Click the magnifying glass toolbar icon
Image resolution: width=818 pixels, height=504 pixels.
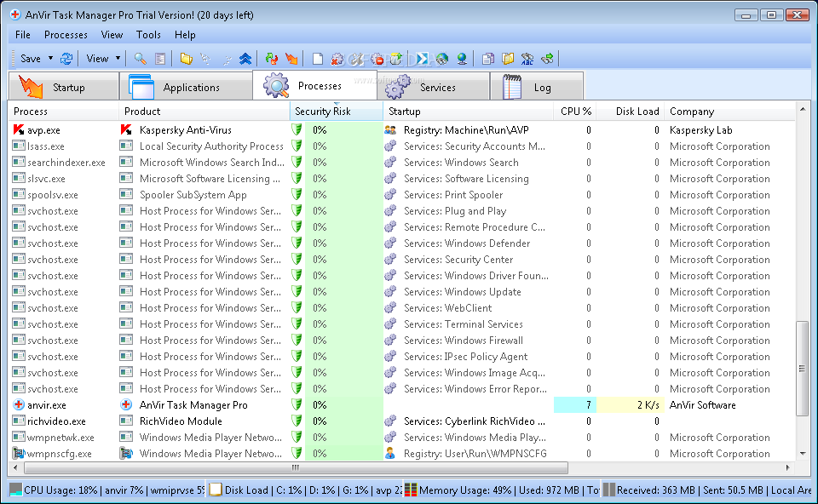pos(140,59)
